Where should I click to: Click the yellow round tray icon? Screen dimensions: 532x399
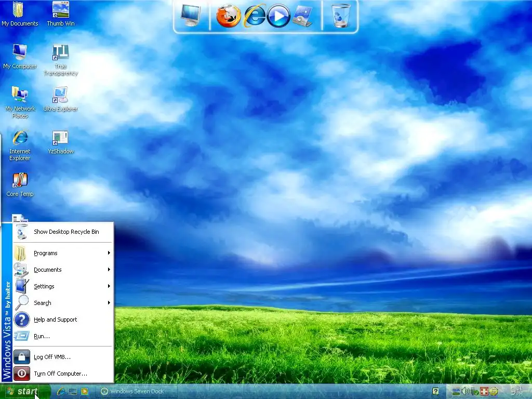click(x=493, y=392)
